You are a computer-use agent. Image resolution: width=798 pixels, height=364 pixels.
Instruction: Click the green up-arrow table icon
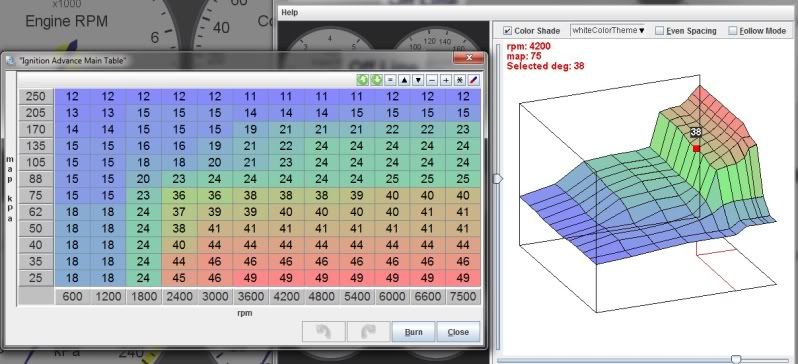pyautogui.click(x=362, y=80)
